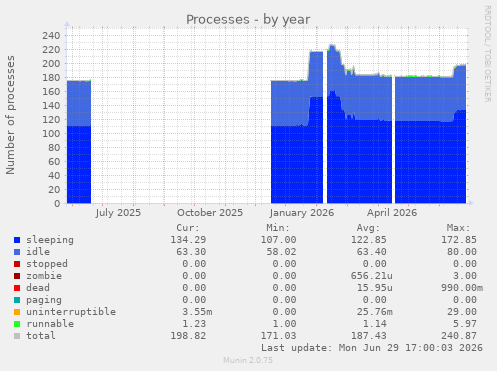The width and height of the screenshot is (497, 371).
Task: Click uninterruptible current value 3.55m
Action: click(x=197, y=312)
